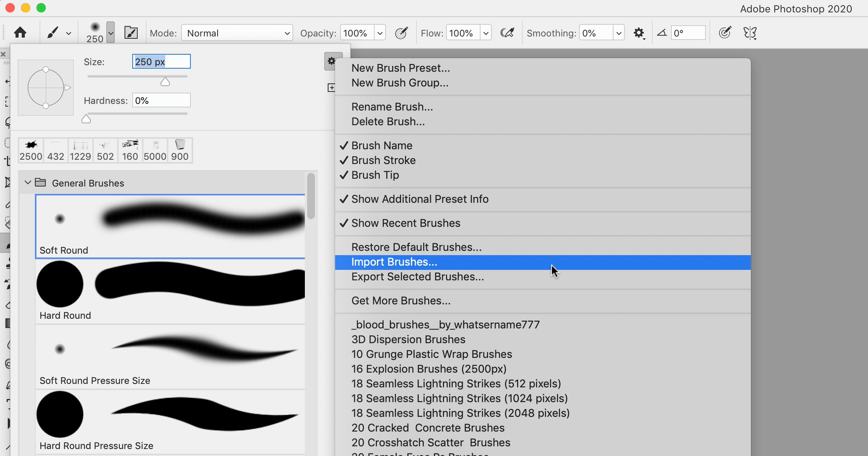This screenshot has width=868, height=456.
Task: Uncheck Brush Name in the panel menu
Action: 382,145
